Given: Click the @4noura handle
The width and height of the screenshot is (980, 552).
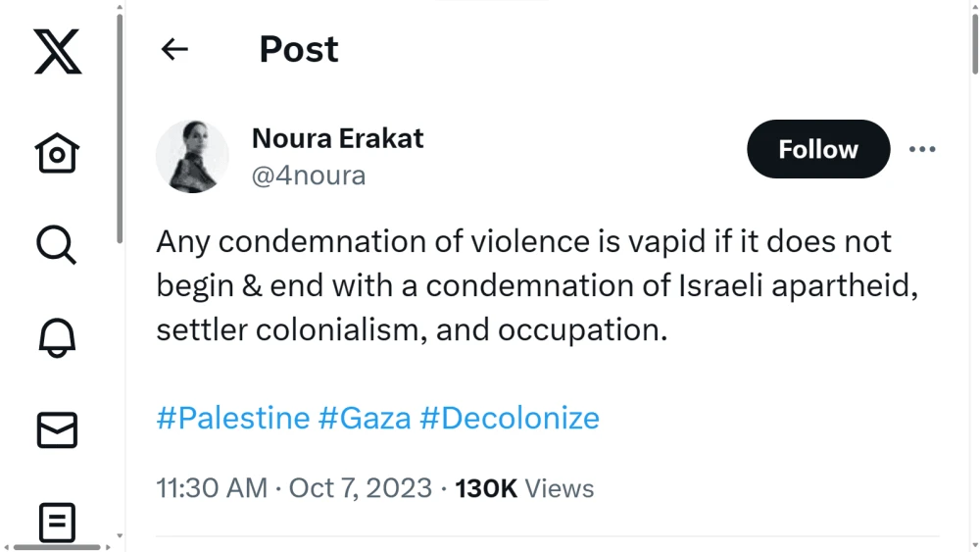Looking at the screenshot, I should click(x=309, y=176).
